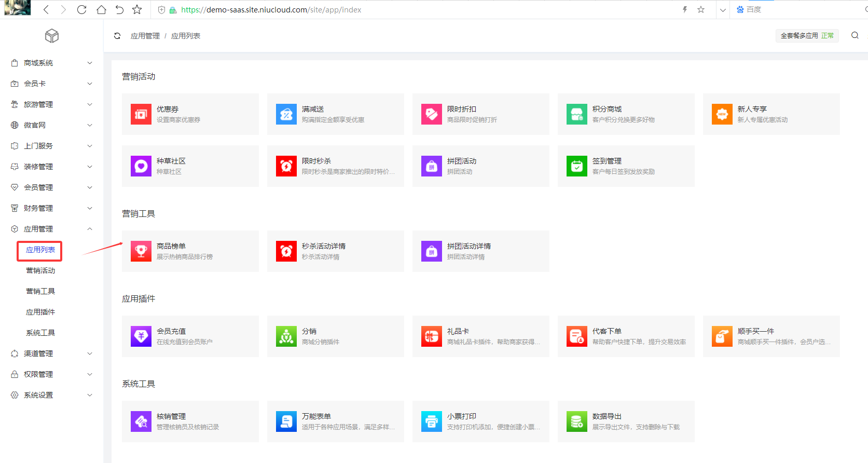The height and width of the screenshot is (463, 868).
Task: Click the 应用管理 breadcrumb link
Action: click(x=145, y=36)
